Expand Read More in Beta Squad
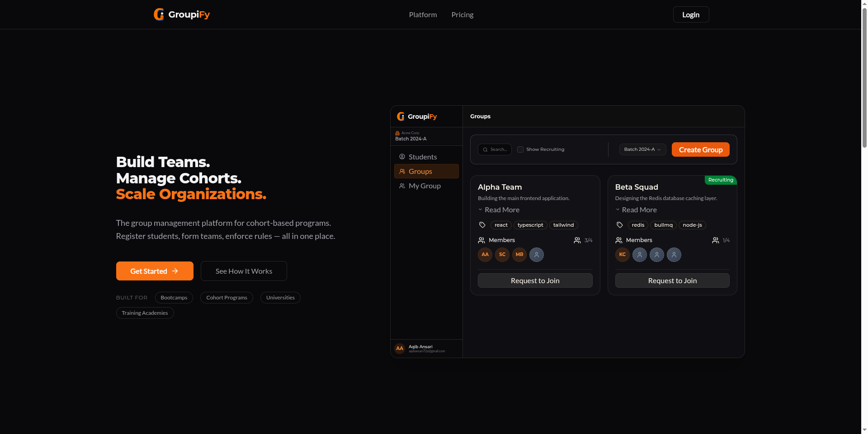 click(636, 210)
